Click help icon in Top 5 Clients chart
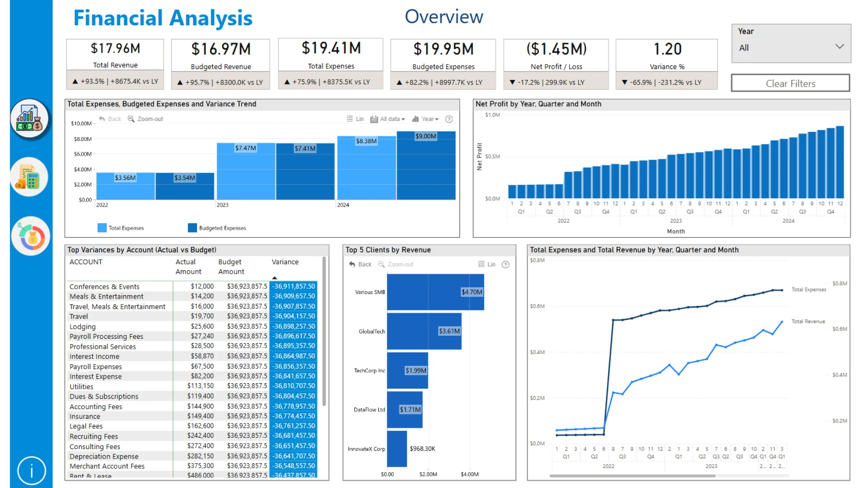The height and width of the screenshot is (488, 868). tap(505, 264)
